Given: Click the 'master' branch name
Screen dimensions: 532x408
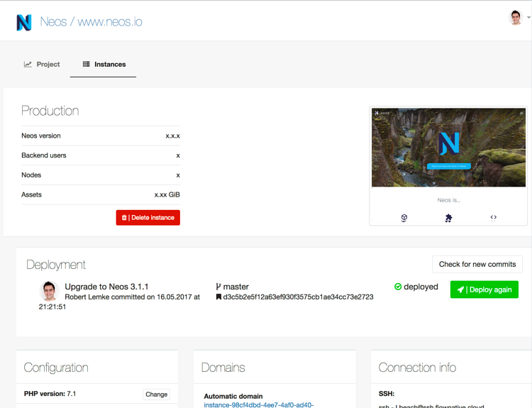Looking at the screenshot, I should 236,287.
